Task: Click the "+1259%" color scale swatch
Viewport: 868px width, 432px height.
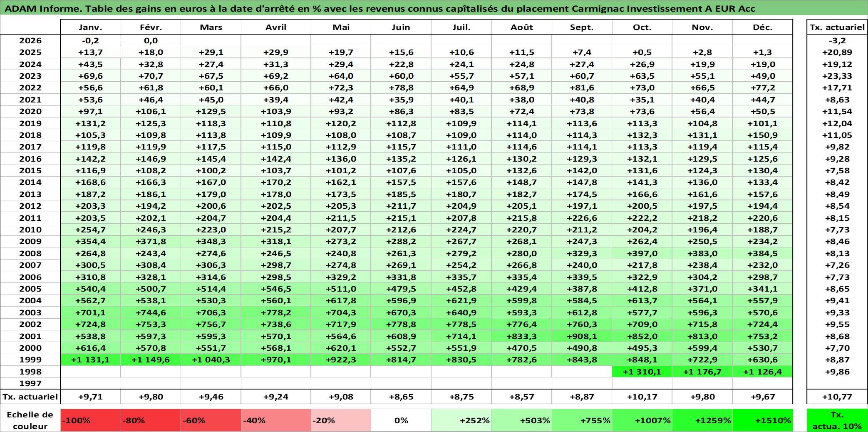Action: point(702,420)
